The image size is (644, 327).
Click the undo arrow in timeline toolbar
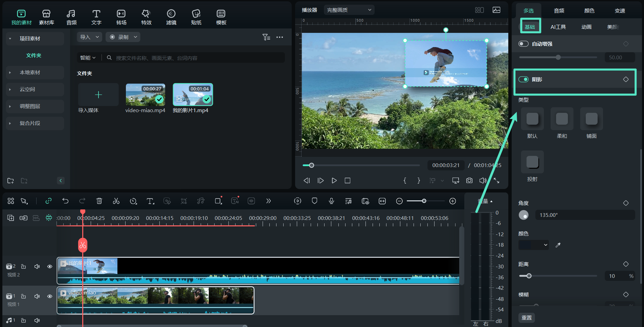click(x=65, y=201)
